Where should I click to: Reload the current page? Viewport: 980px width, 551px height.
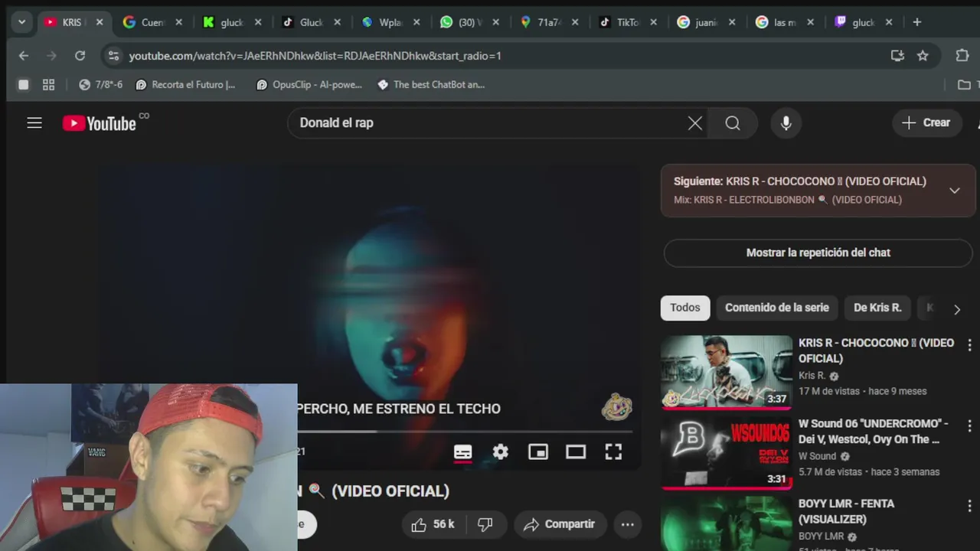tap(80, 56)
